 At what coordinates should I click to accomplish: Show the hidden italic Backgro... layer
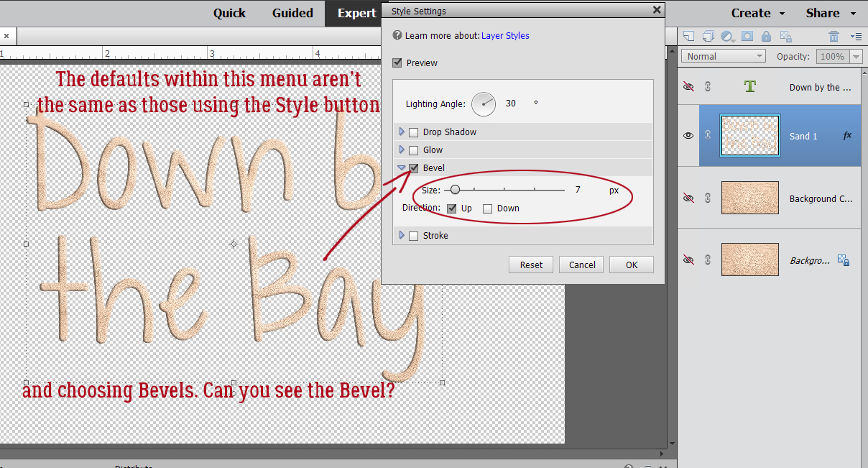688,260
